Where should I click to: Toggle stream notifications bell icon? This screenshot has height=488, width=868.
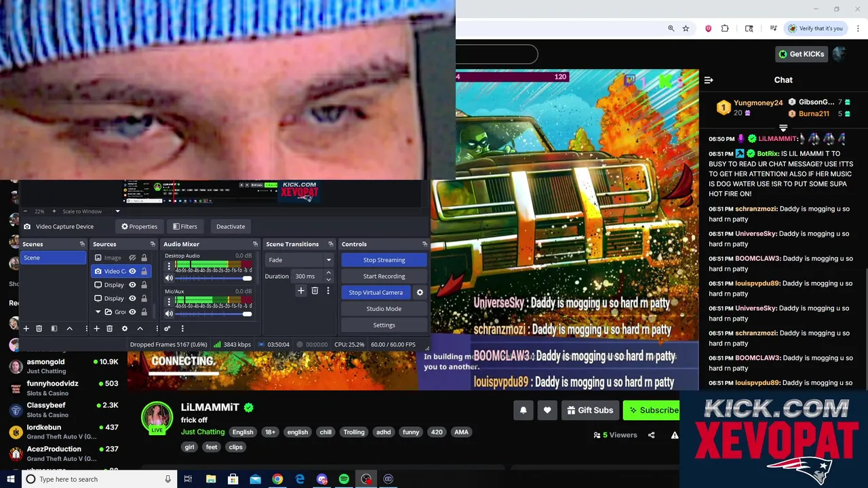(x=524, y=410)
